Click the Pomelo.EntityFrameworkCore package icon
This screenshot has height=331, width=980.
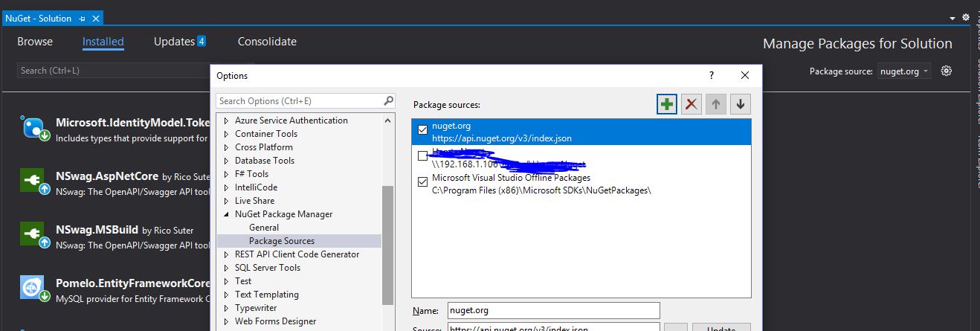click(x=34, y=289)
